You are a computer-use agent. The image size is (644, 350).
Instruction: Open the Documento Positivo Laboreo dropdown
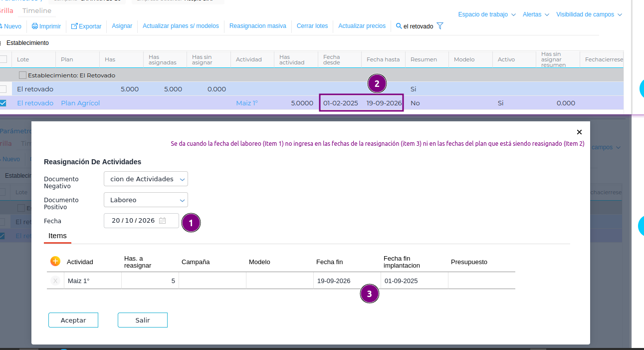(146, 200)
